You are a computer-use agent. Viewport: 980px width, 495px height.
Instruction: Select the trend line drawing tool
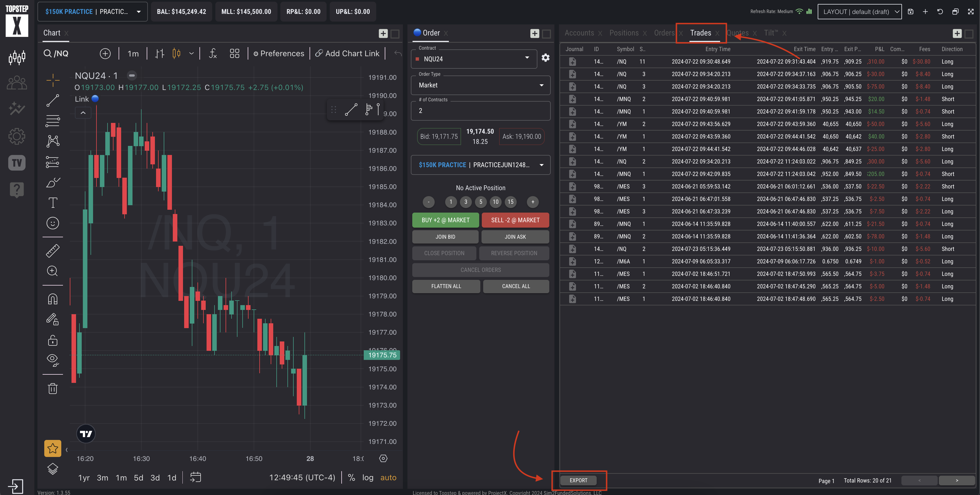coord(52,100)
